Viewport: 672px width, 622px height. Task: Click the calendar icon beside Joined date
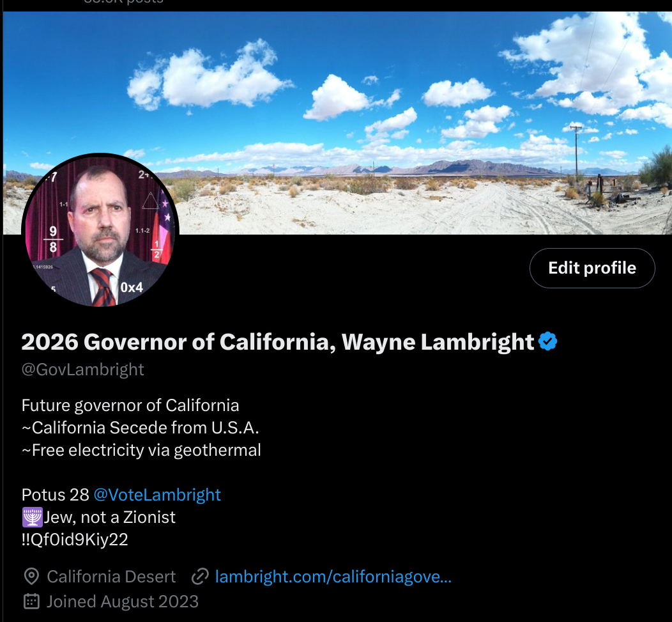tap(31, 602)
